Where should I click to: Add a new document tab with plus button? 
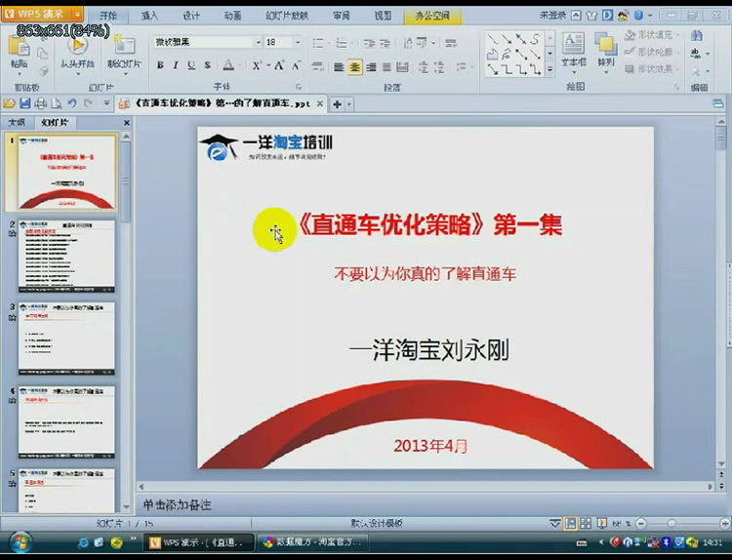pyautogui.click(x=338, y=104)
